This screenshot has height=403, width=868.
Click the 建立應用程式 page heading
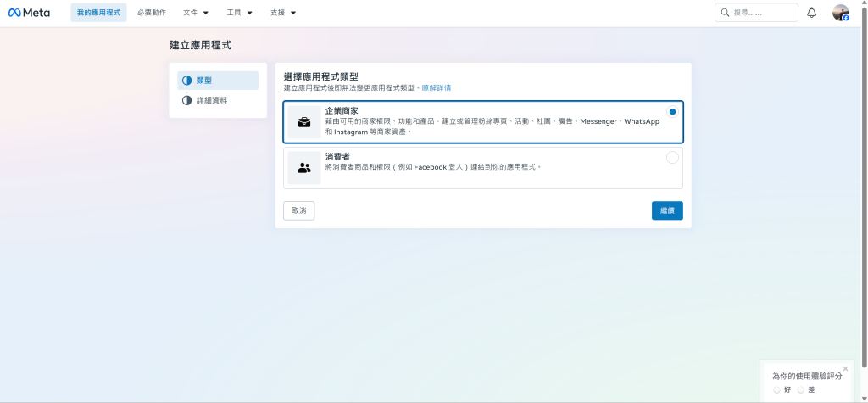[x=200, y=46]
